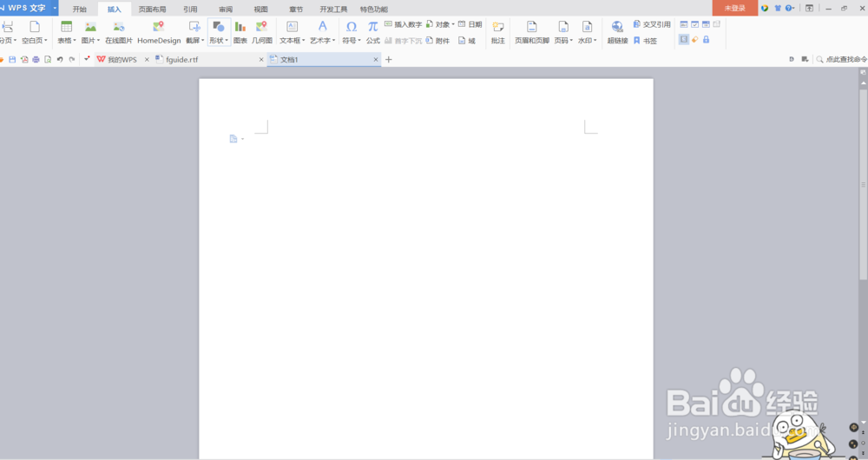Insert WordArt (艺术字)

(x=322, y=32)
